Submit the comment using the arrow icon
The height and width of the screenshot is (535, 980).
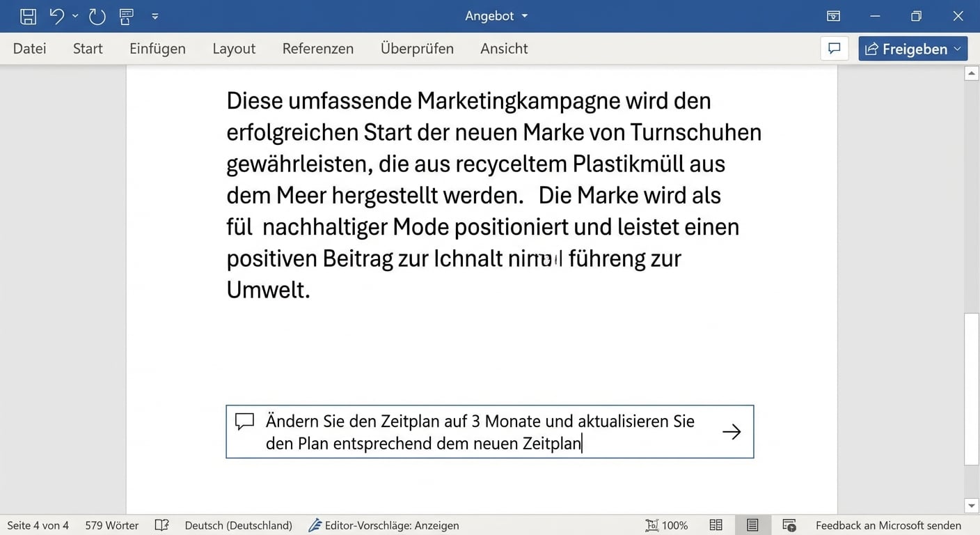(732, 432)
